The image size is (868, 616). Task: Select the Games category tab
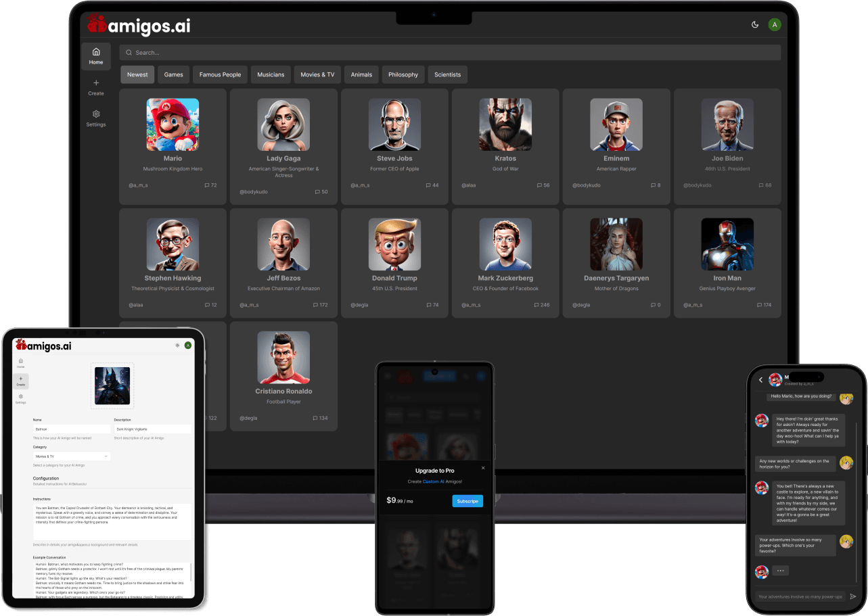173,74
